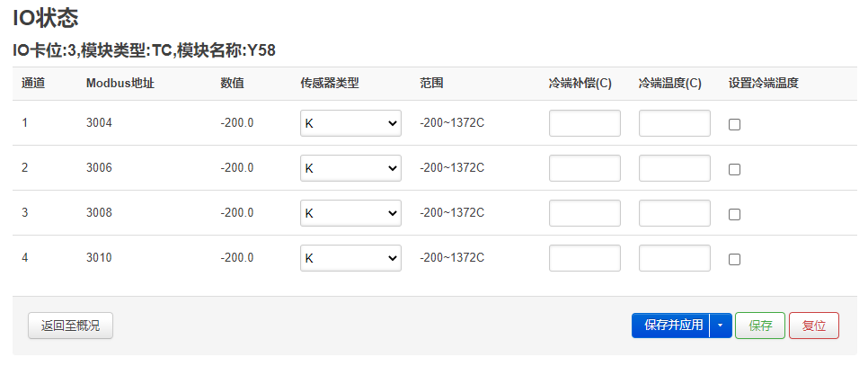Click channel 2 冷端补偿 input box
868x366 pixels.
click(585, 168)
